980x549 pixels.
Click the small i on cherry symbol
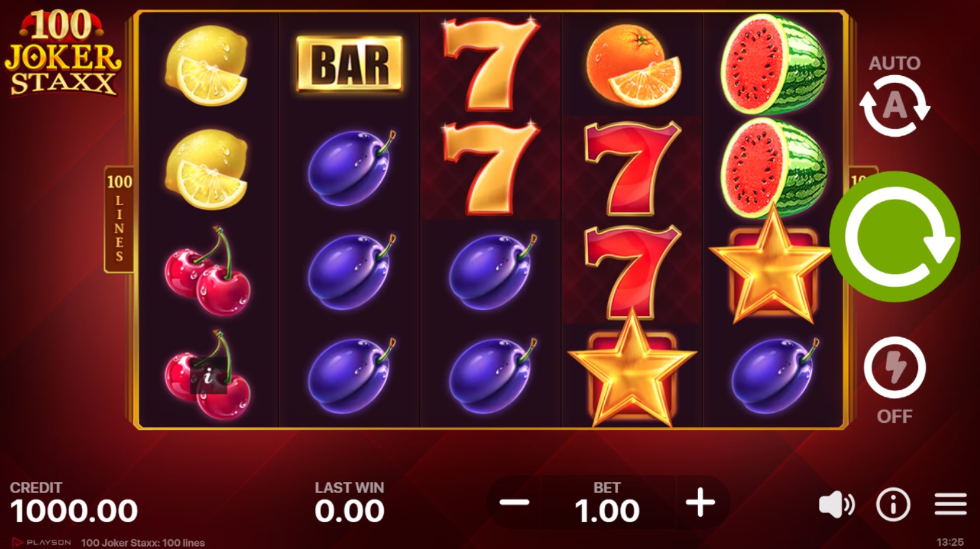[208, 375]
